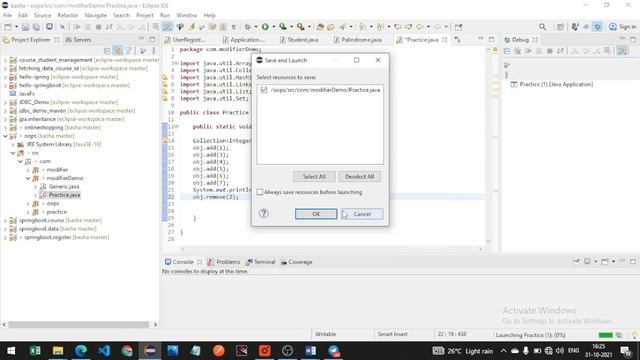Click the Writable status bar entry
The height and width of the screenshot is (360, 640).
pos(325,334)
